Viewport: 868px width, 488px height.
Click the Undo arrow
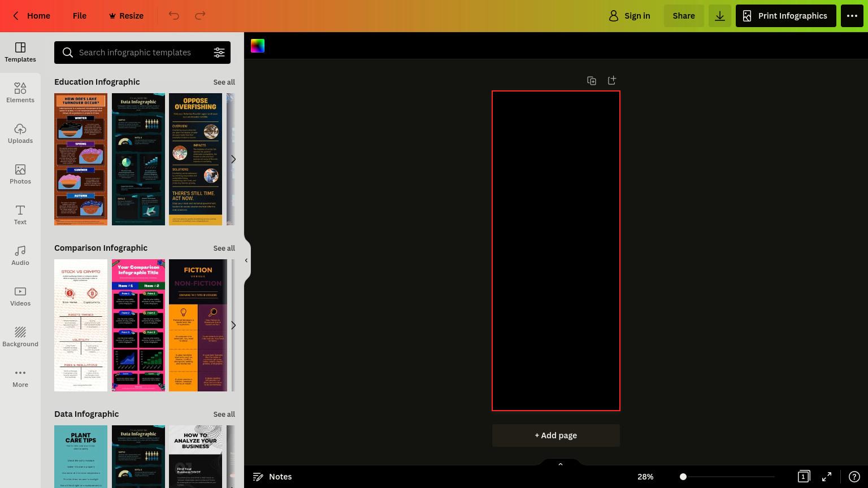(x=174, y=16)
